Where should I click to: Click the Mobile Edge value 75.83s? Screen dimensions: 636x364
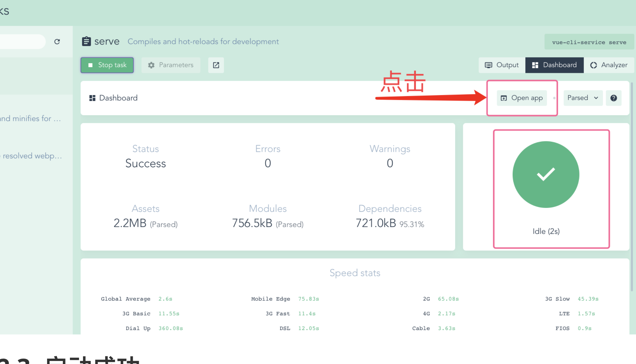309,299
